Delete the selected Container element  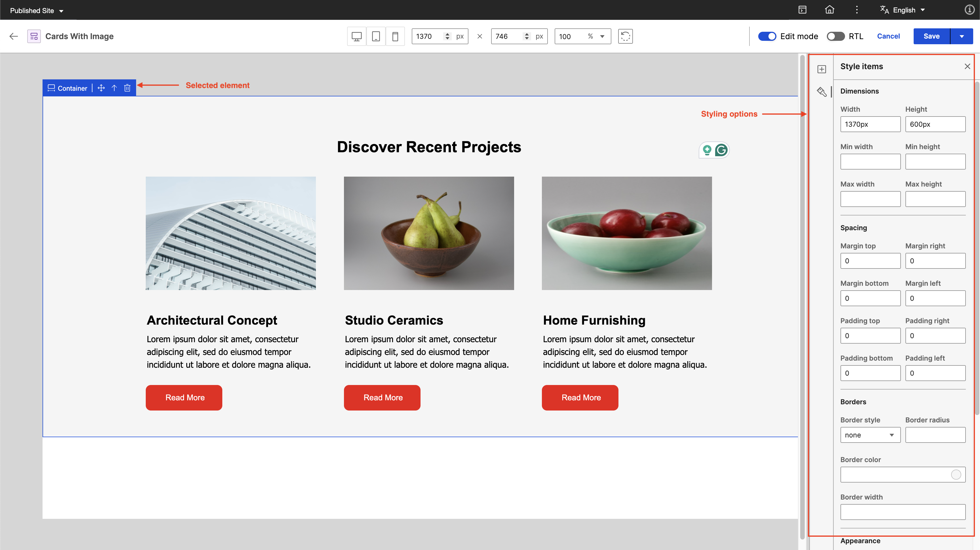point(127,88)
